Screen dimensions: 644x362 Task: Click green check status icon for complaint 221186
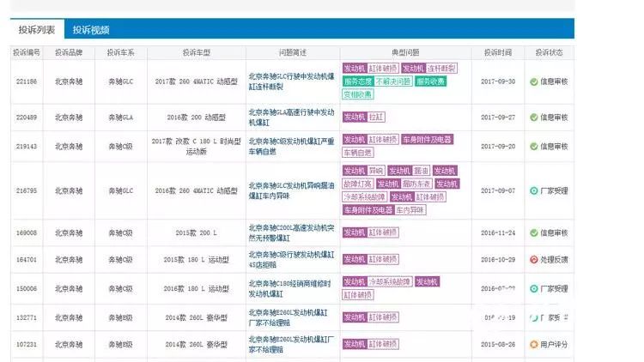(533, 81)
